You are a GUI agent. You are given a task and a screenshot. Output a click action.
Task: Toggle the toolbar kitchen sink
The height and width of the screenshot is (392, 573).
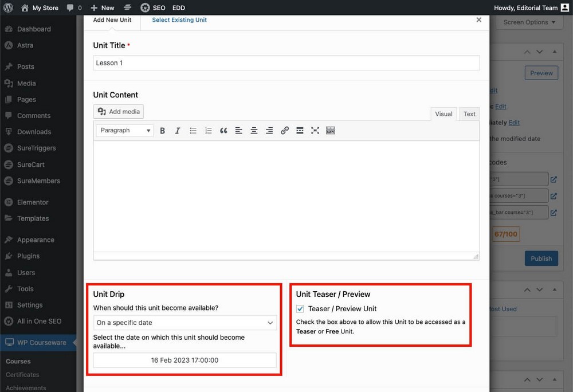[331, 131]
